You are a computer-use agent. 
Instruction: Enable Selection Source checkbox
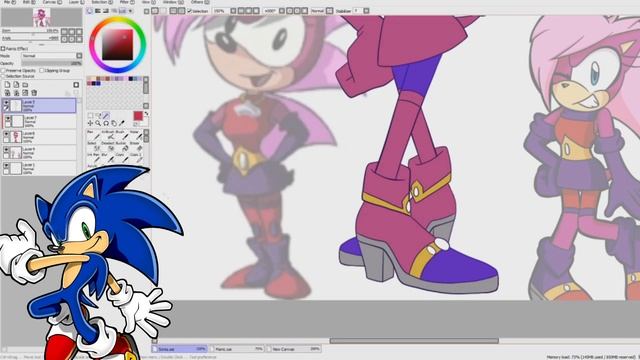[x=3, y=76]
